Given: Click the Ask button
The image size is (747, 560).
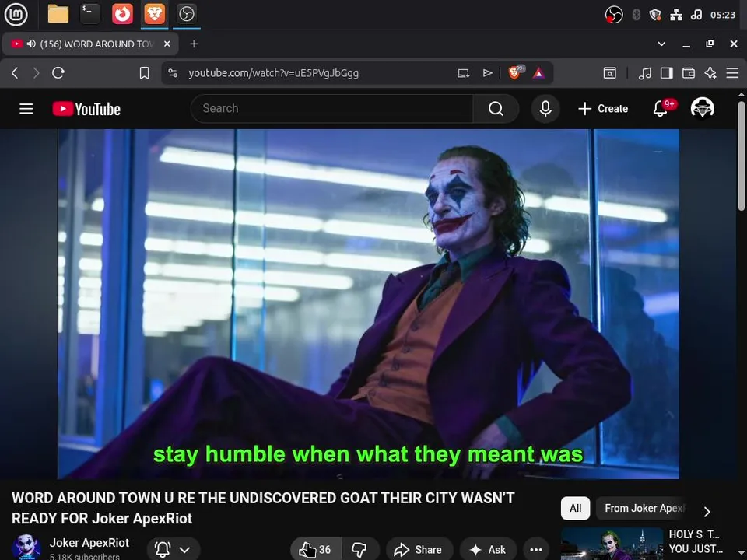Looking at the screenshot, I should (488, 550).
